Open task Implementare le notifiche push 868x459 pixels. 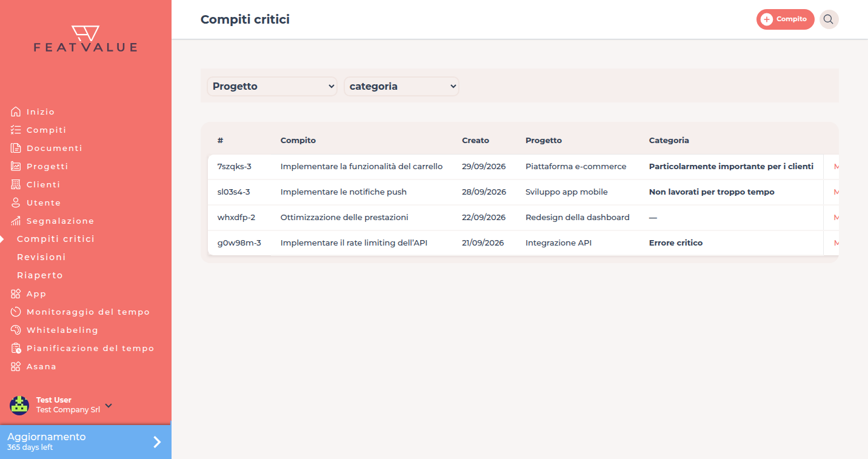pos(343,192)
